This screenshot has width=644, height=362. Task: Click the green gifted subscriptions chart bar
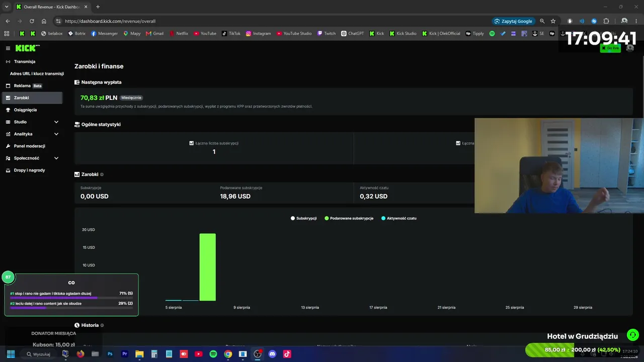[207, 267]
